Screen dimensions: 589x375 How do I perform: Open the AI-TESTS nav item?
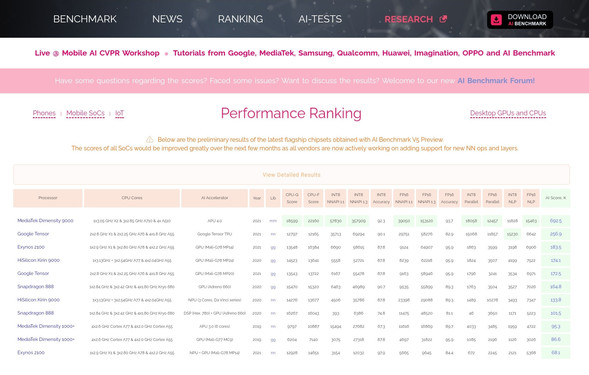pyautogui.click(x=320, y=19)
